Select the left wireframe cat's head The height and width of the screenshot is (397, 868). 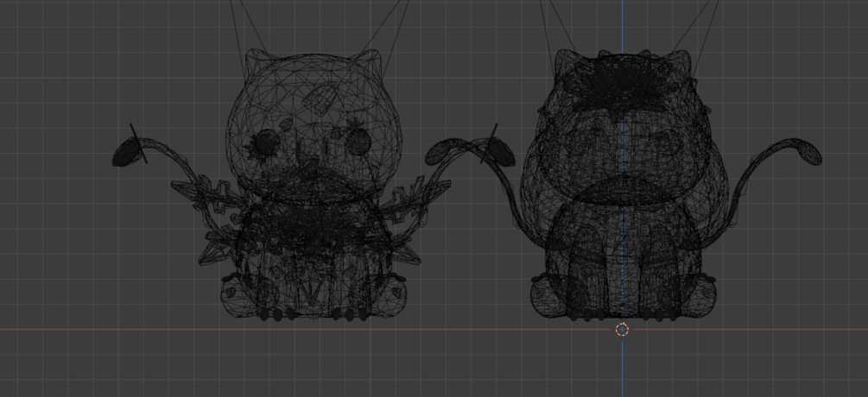pyautogui.click(x=314, y=126)
